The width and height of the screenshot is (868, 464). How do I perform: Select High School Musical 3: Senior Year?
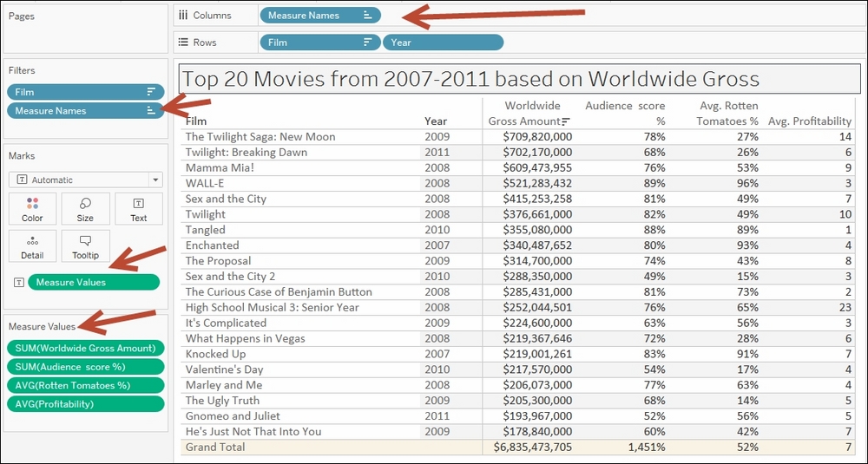point(273,307)
